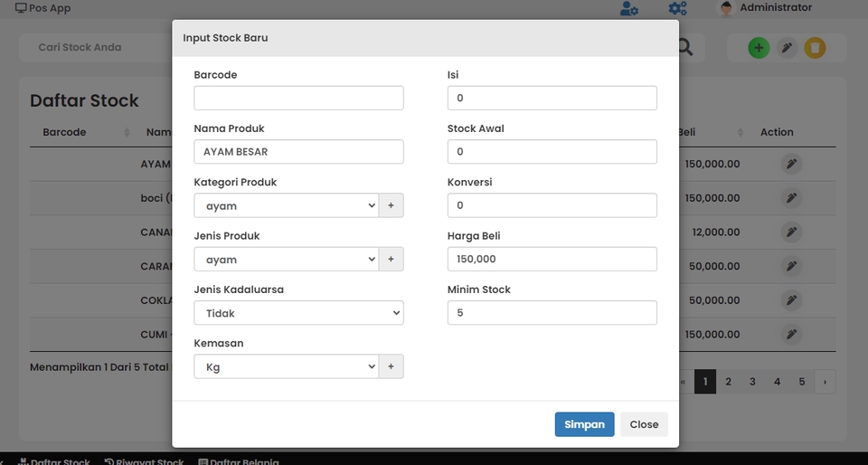Open the Jenis Kadaluarsa dropdown
The width and height of the screenshot is (868, 465).
click(x=298, y=313)
